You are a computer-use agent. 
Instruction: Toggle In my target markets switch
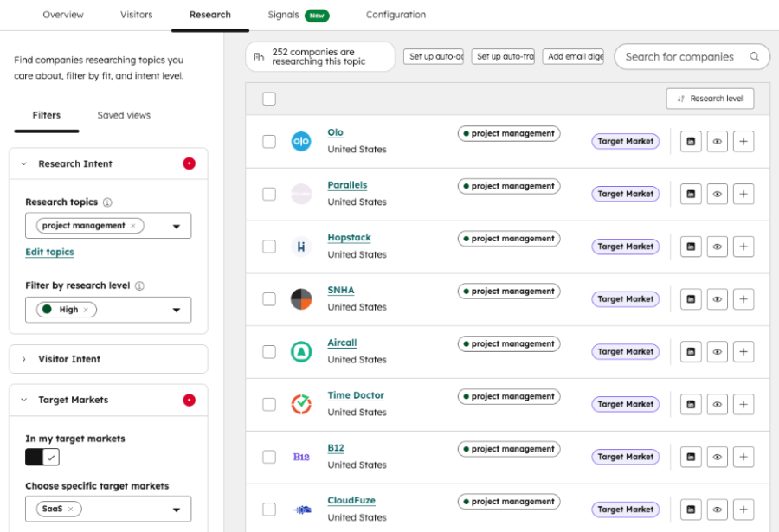[x=42, y=457]
